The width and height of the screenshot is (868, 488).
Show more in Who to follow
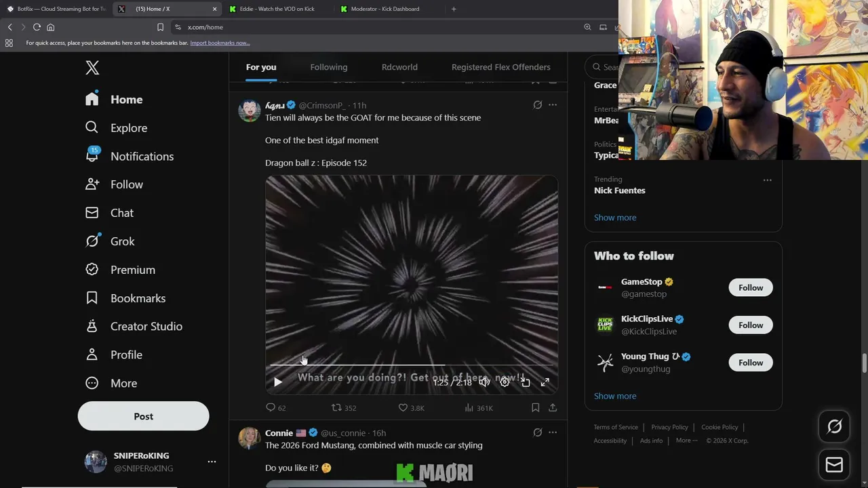tap(615, 396)
